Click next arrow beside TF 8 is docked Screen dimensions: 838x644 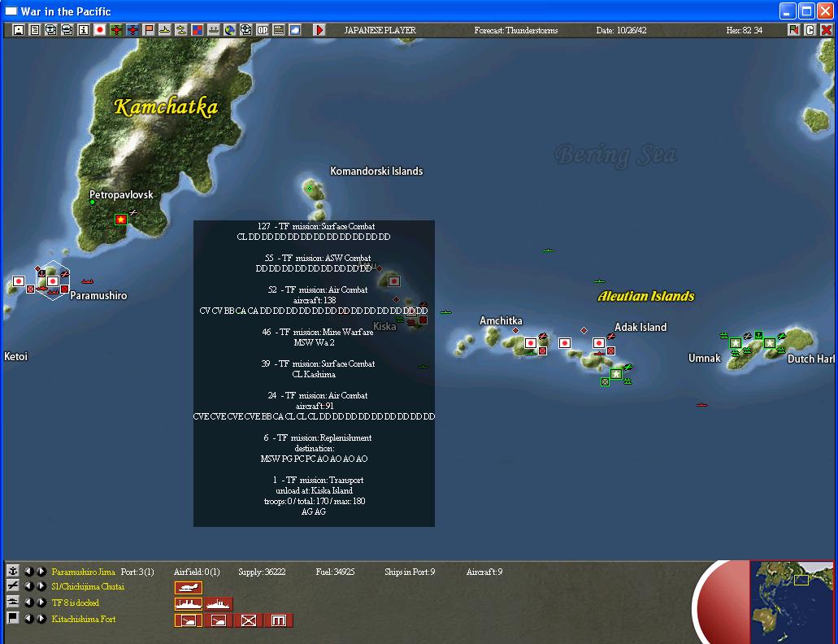coord(41,603)
